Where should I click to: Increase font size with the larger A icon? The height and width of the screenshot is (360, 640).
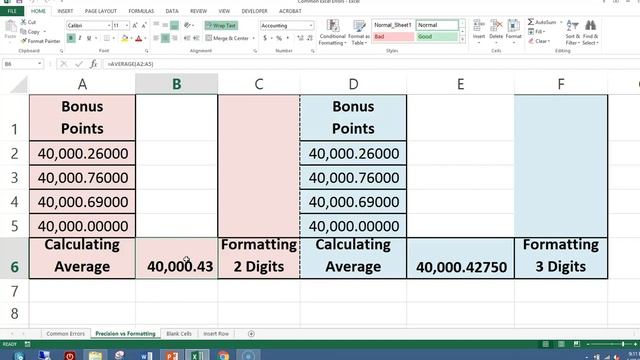coord(135,25)
